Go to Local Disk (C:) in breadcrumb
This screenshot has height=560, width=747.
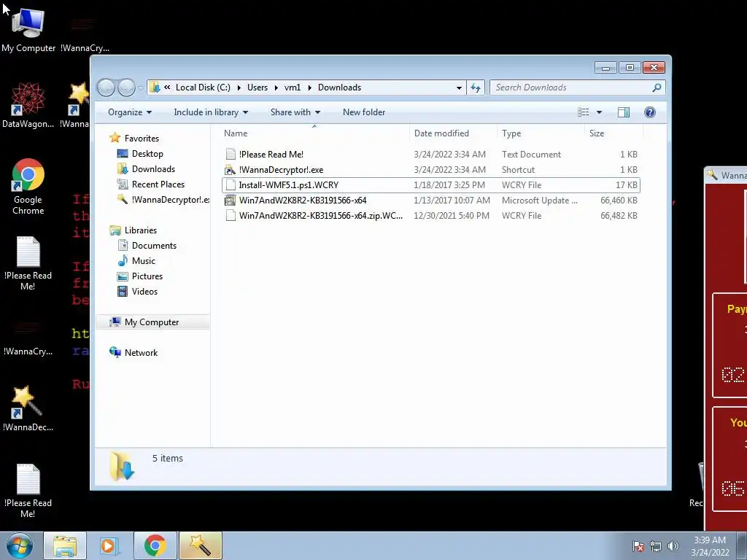pyautogui.click(x=203, y=87)
